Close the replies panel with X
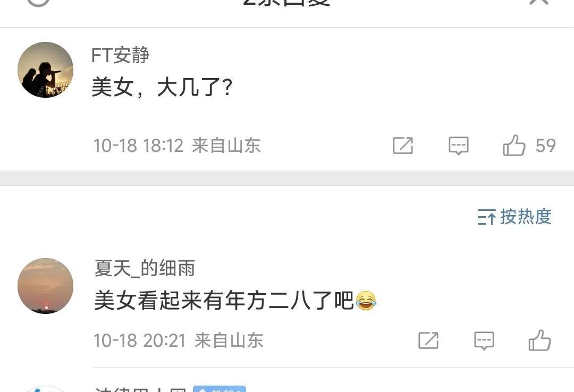This screenshot has height=392, width=574. pos(539,1)
